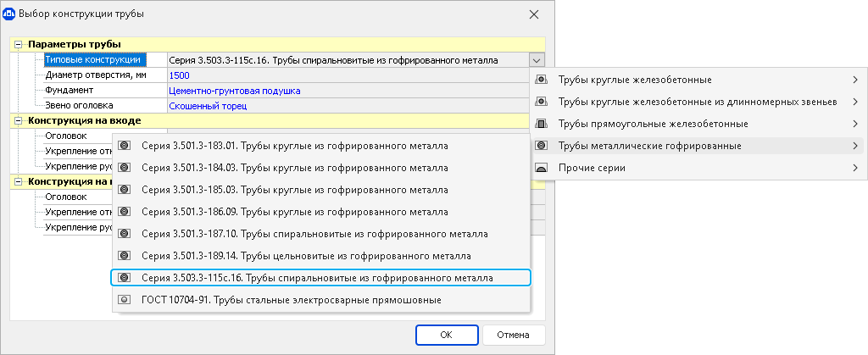Click the Прочие серии icon

(x=542, y=169)
